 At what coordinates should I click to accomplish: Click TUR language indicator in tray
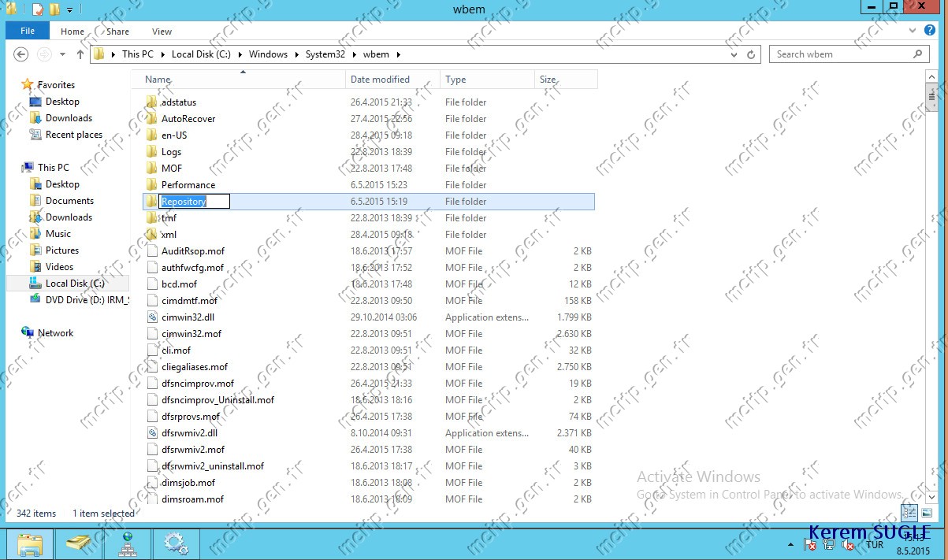[875, 544]
